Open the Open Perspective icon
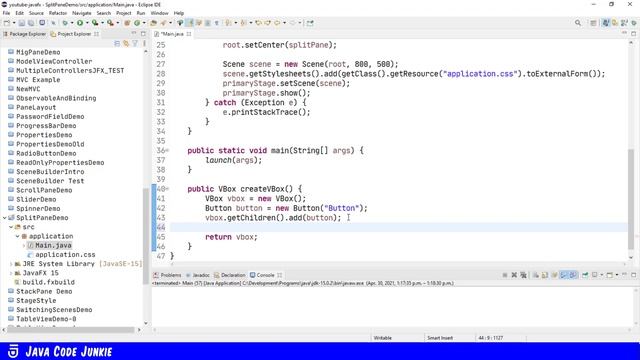640x360 pixels. coord(593,23)
